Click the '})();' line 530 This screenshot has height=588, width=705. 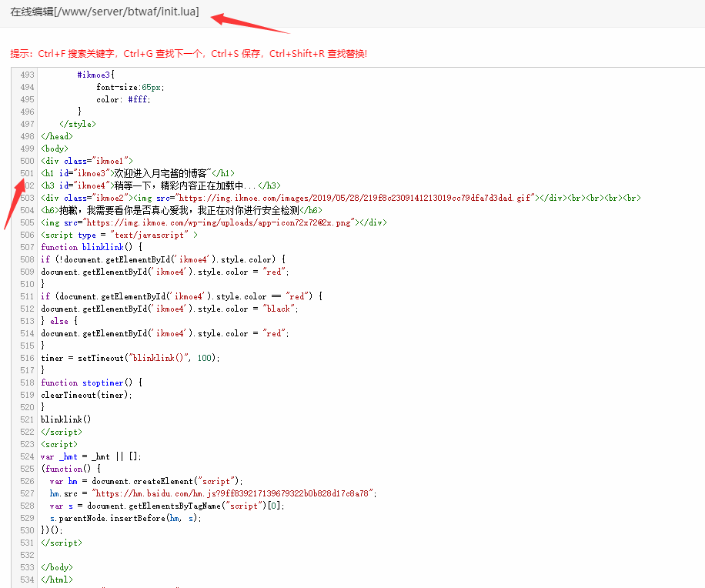[52, 530]
